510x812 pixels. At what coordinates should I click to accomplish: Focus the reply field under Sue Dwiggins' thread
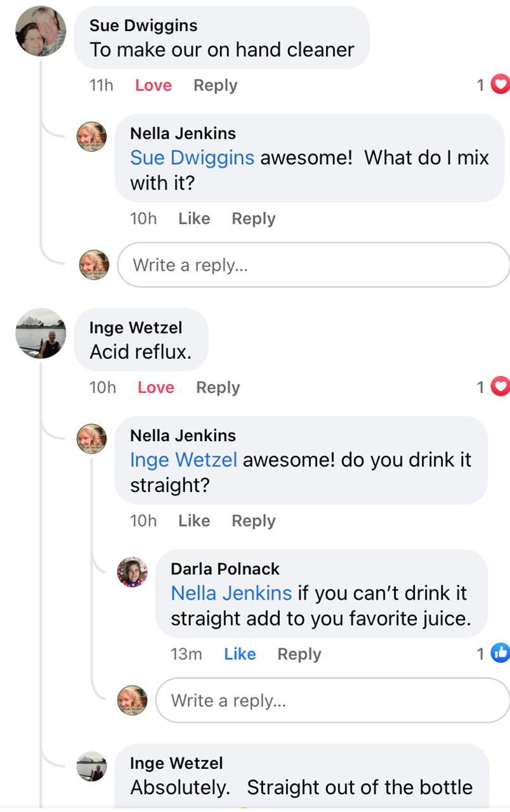click(x=313, y=265)
